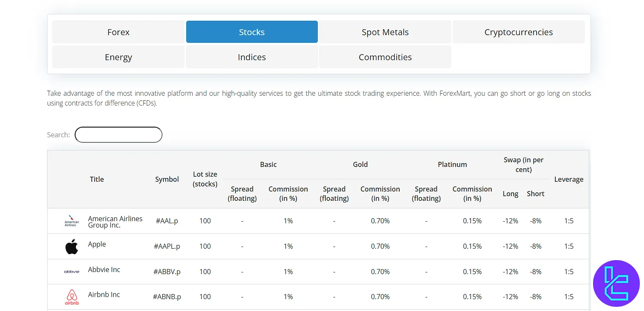Open the Energy tab
This screenshot has width=644, height=311.
118,57
